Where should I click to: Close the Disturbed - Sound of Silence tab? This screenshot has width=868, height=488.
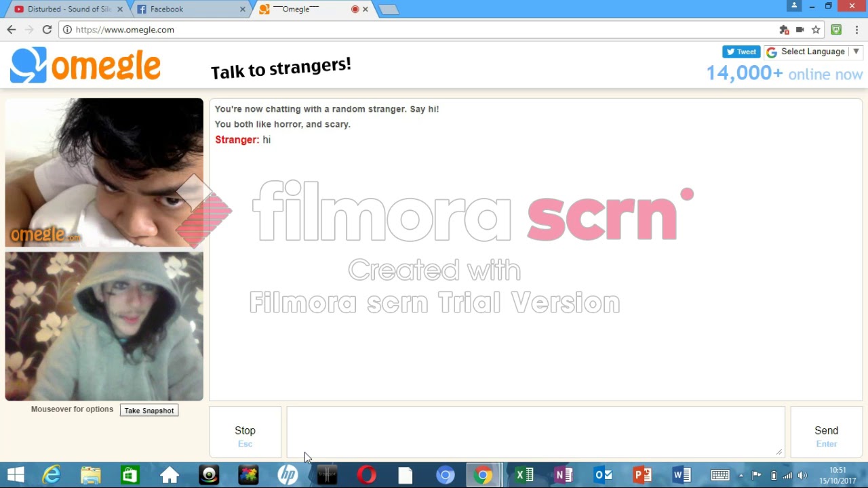(x=120, y=9)
